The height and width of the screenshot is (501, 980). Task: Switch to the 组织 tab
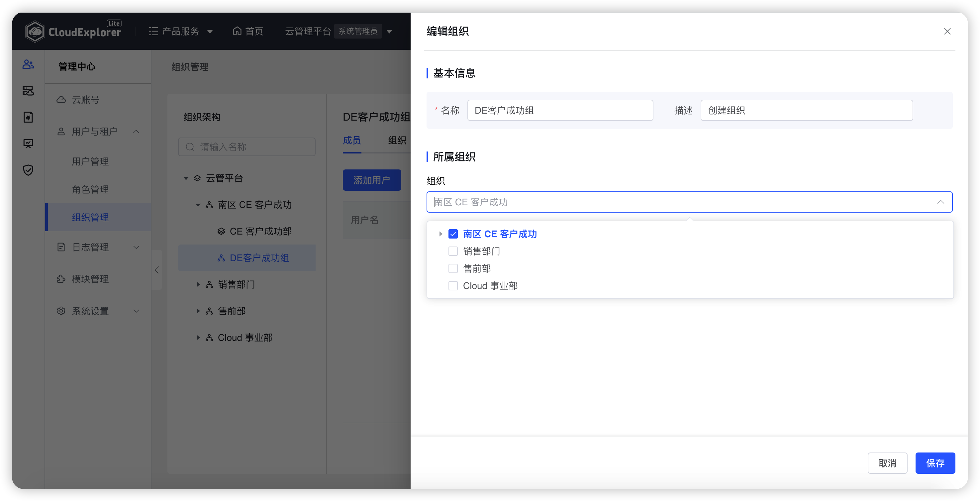(x=397, y=141)
